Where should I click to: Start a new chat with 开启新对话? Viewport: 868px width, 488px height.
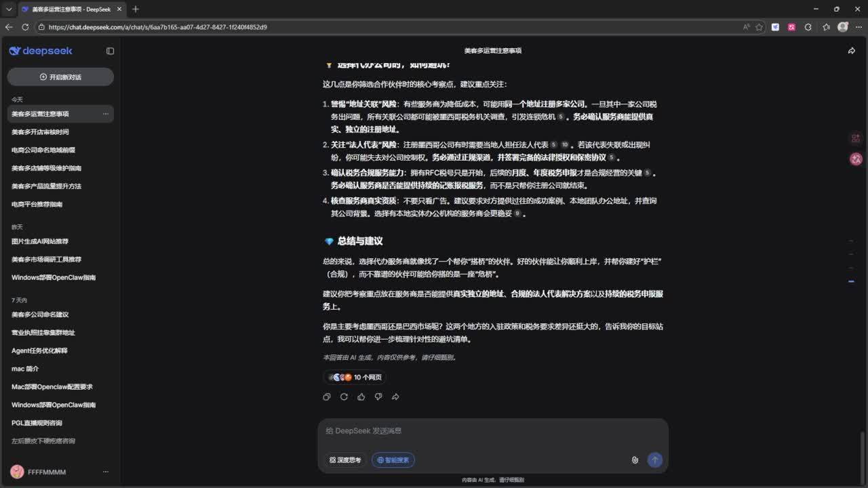tap(60, 77)
